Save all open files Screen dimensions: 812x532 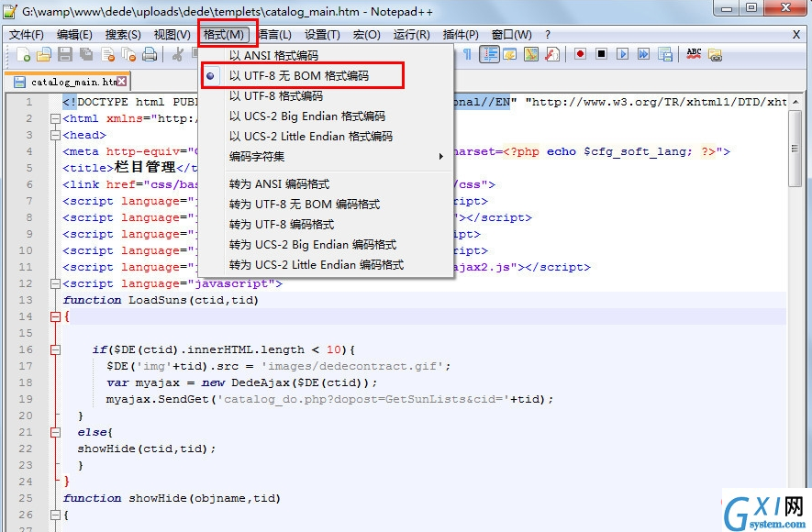point(86,54)
